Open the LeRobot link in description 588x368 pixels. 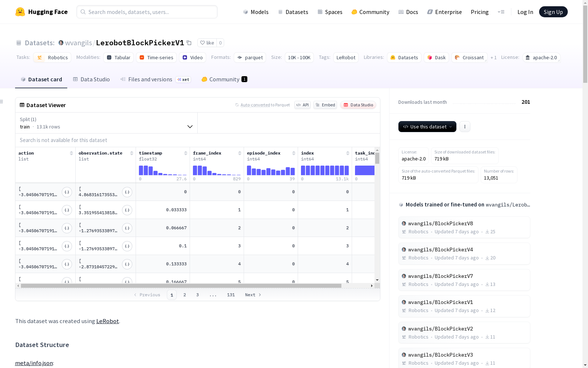[x=107, y=321]
